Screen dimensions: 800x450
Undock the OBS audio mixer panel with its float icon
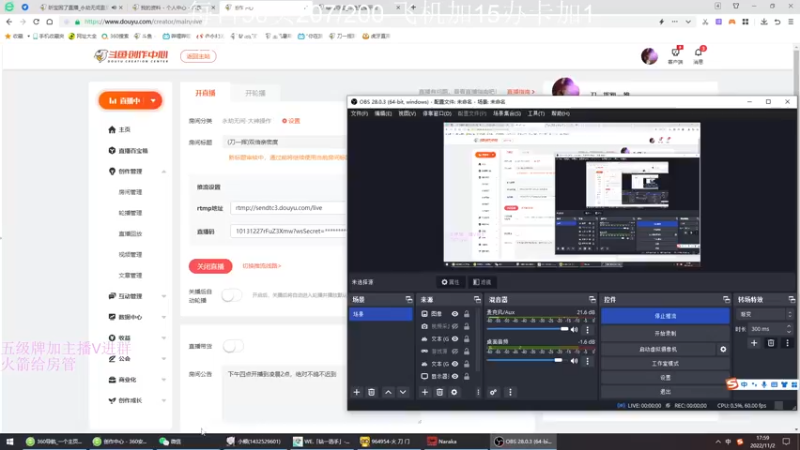click(x=592, y=299)
